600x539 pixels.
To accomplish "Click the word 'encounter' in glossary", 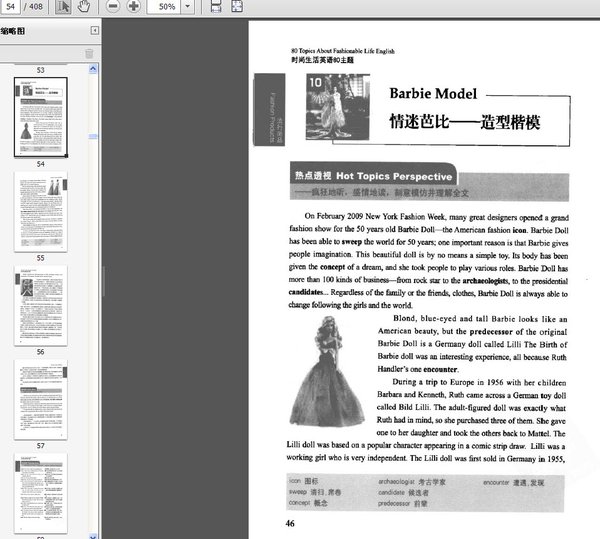I will coord(496,482).
